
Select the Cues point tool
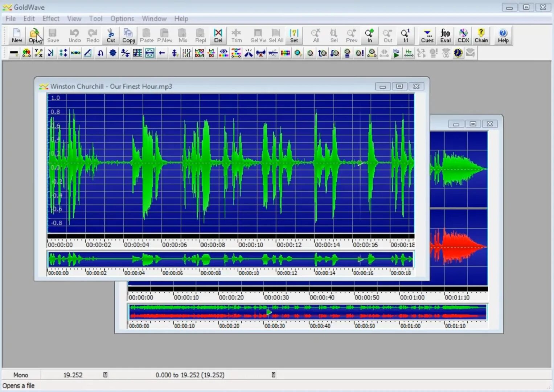tap(427, 35)
